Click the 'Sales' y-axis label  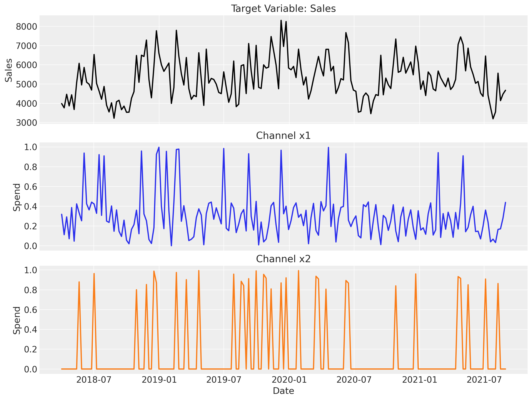pyautogui.click(x=9, y=70)
